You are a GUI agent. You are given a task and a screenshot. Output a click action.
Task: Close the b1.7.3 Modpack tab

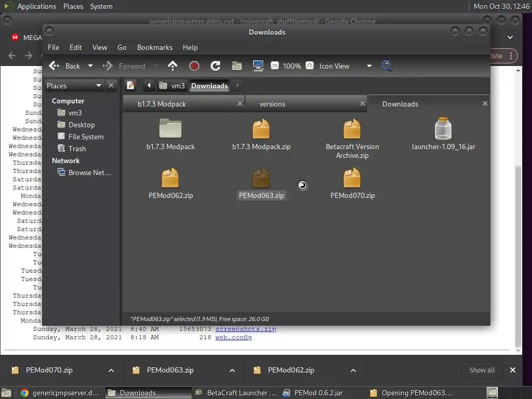point(240,103)
